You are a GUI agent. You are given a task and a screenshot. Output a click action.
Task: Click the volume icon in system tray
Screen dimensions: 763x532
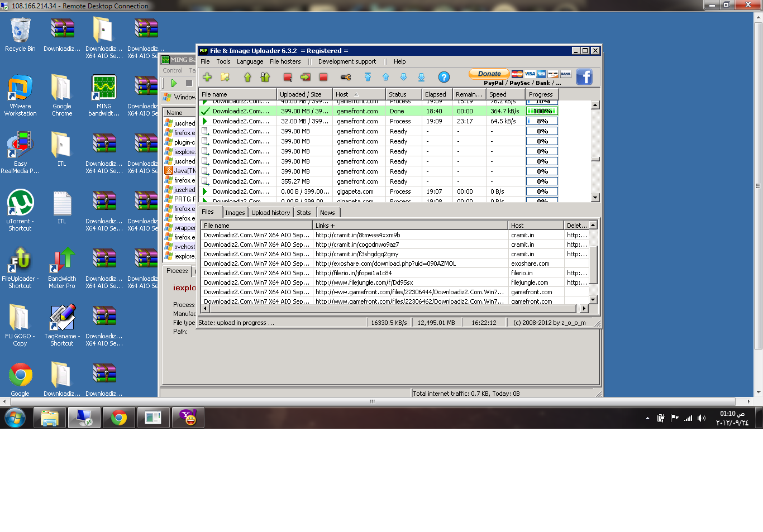point(702,418)
